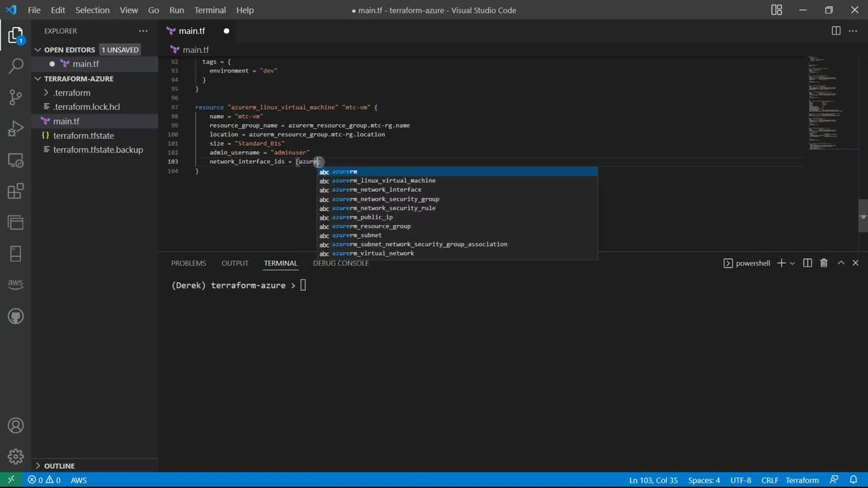The height and width of the screenshot is (488, 868).
Task: Open the Search view icon
Action: pos(16,66)
